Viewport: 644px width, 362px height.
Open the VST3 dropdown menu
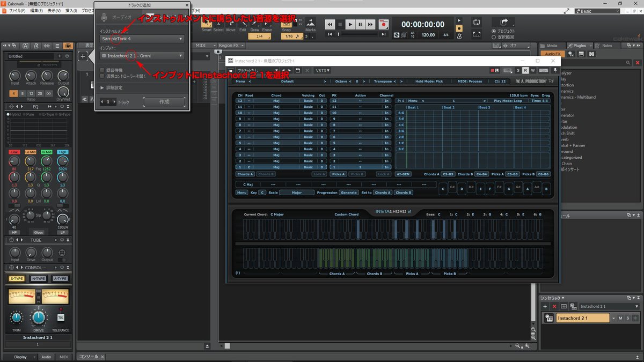pyautogui.click(x=322, y=70)
